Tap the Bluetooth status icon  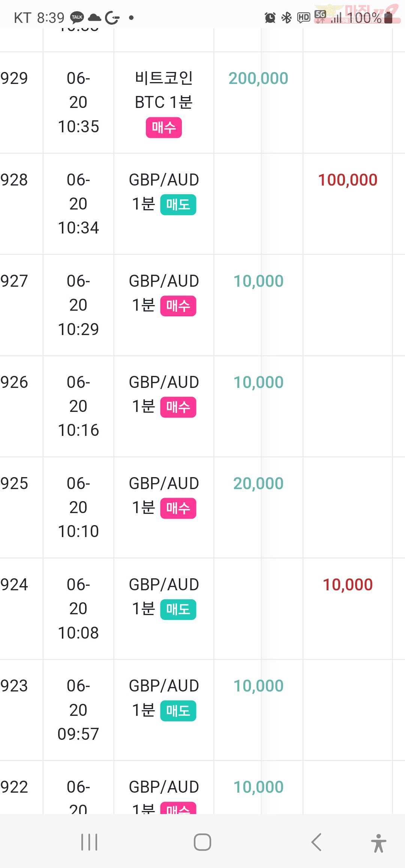click(x=286, y=17)
